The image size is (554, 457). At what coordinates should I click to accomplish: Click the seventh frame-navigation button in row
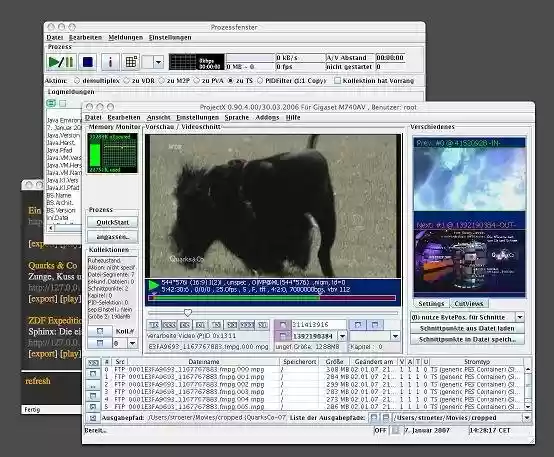pyautogui.click(x=247, y=324)
